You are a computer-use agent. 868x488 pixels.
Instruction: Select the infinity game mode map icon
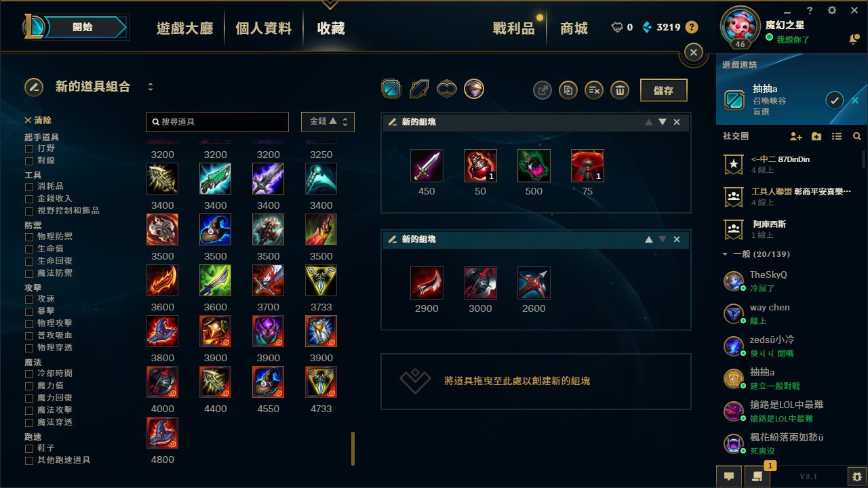click(x=446, y=88)
